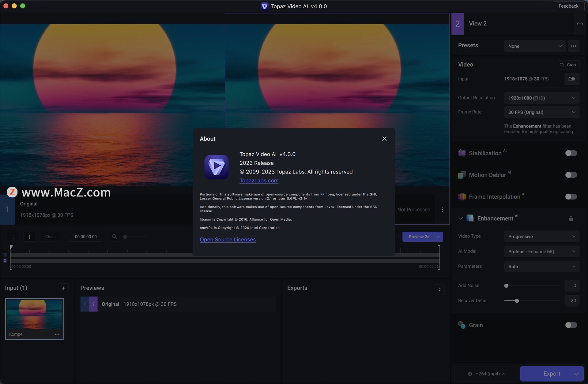This screenshot has height=384, width=588.
Task: Open 12.mp4 thumbnail options menu
Action: click(x=57, y=334)
